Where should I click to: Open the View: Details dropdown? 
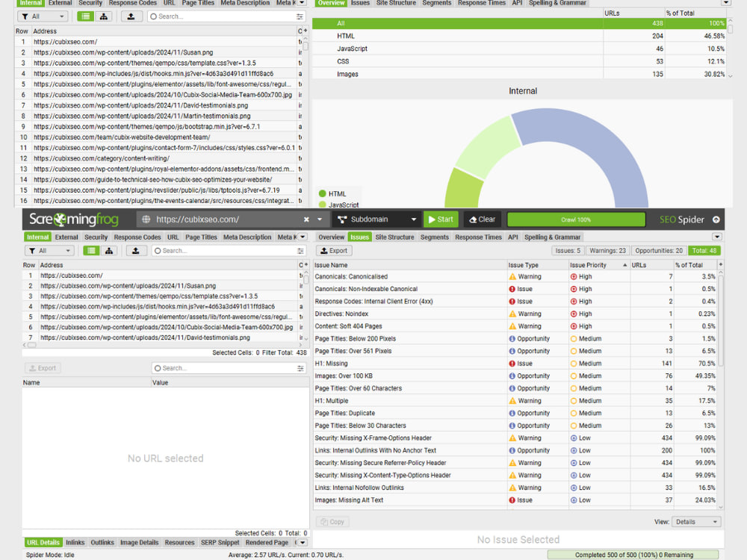(696, 522)
